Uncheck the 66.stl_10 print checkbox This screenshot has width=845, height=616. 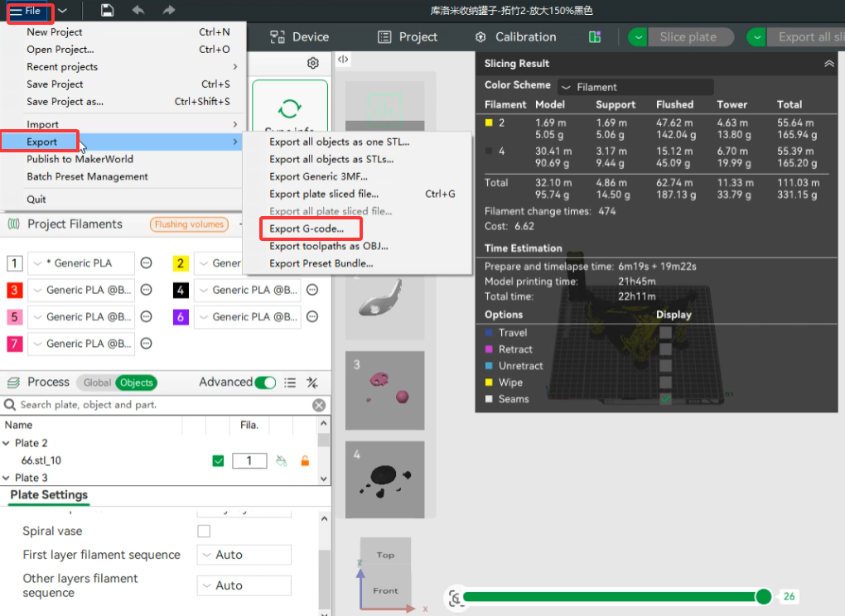tap(218, 460)
